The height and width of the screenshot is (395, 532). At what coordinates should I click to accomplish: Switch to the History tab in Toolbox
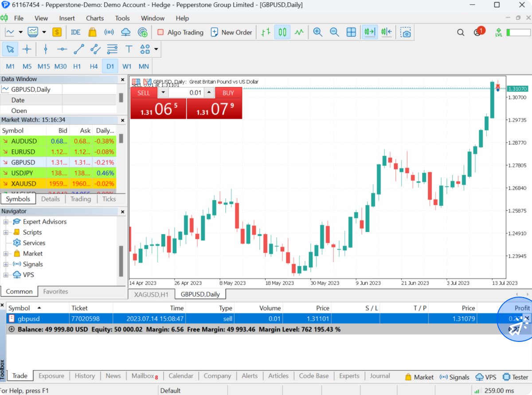(x=85, y=376)
